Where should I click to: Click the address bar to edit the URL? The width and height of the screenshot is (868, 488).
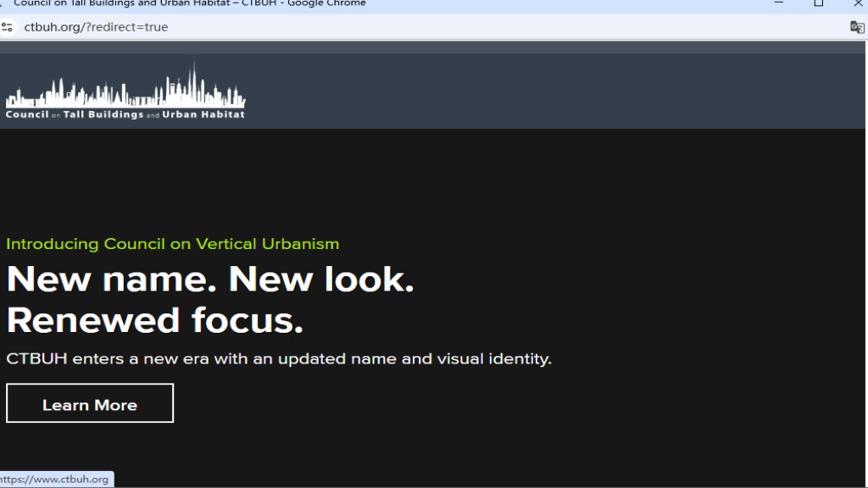(x=339, y=26)
